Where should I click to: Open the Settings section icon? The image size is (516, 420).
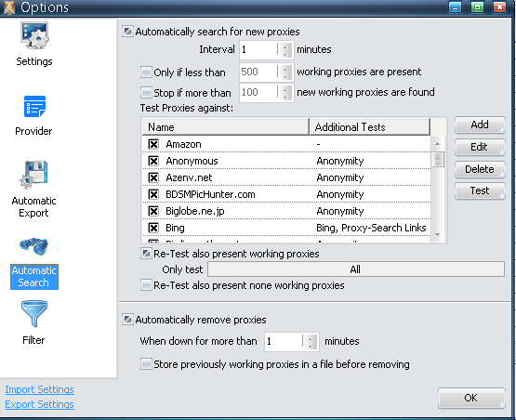(x=34, y=36)
